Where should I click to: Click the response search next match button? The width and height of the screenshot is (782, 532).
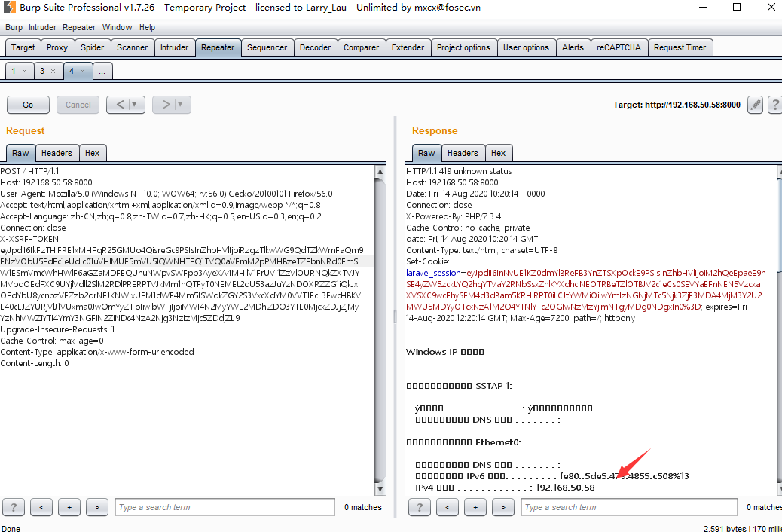point(503,507)
